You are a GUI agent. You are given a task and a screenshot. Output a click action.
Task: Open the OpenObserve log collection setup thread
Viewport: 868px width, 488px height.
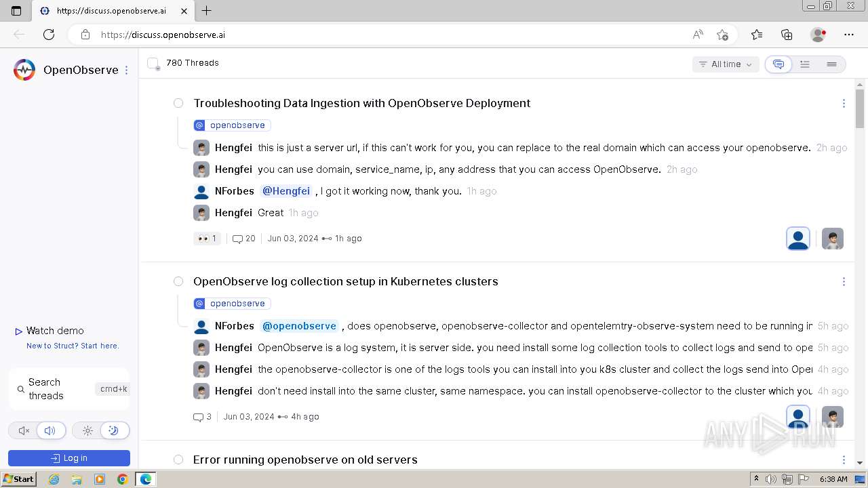tap(346, 281)
